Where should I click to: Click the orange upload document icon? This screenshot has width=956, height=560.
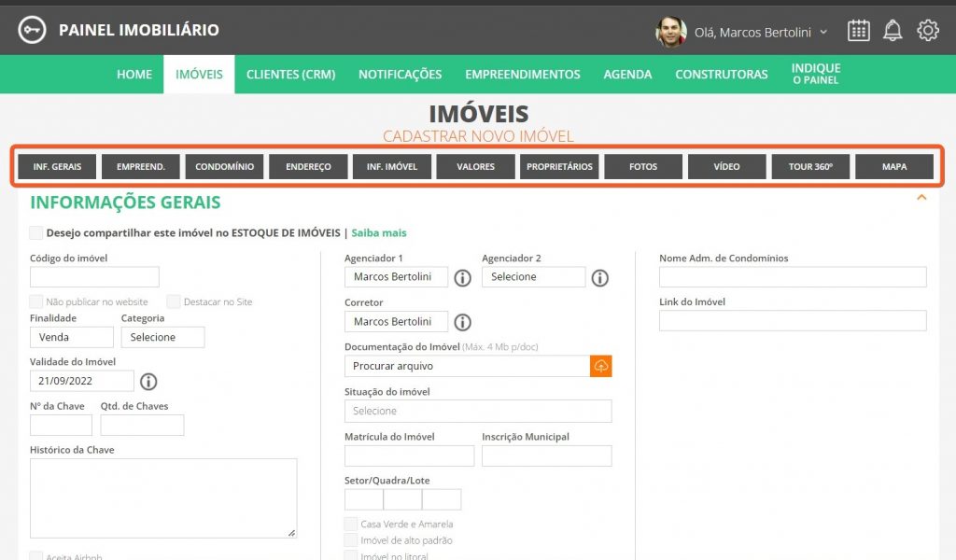[600, 366]
